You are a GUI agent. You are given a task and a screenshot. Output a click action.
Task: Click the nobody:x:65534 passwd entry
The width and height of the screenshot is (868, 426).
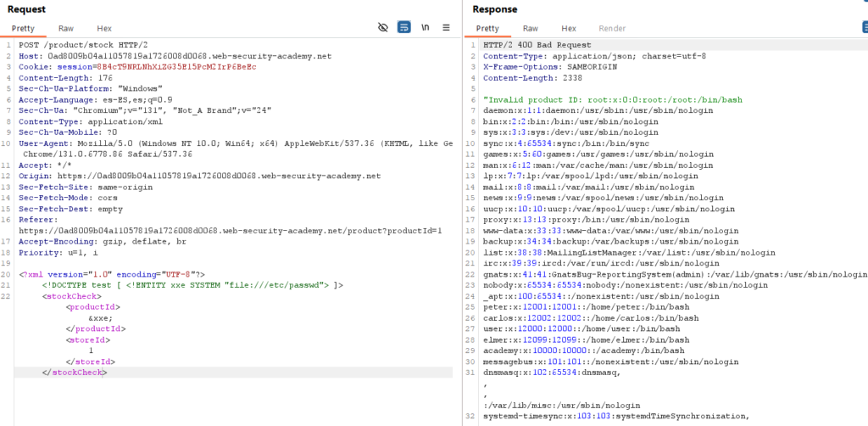[626, 285]
